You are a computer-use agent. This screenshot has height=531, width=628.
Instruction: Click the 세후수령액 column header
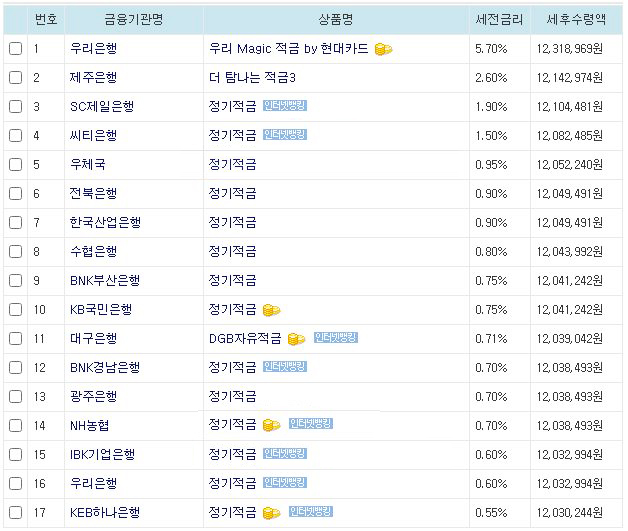pyautogui.click(x=576, y=19)
